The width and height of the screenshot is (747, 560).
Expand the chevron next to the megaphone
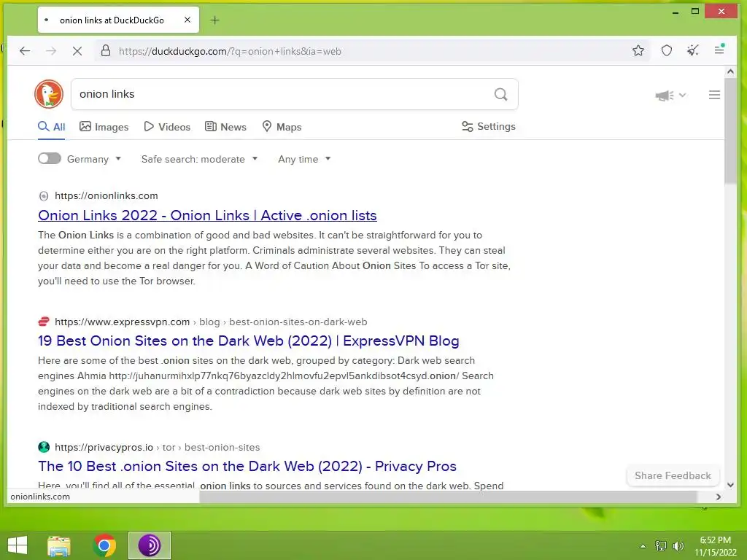click(682, 95)
